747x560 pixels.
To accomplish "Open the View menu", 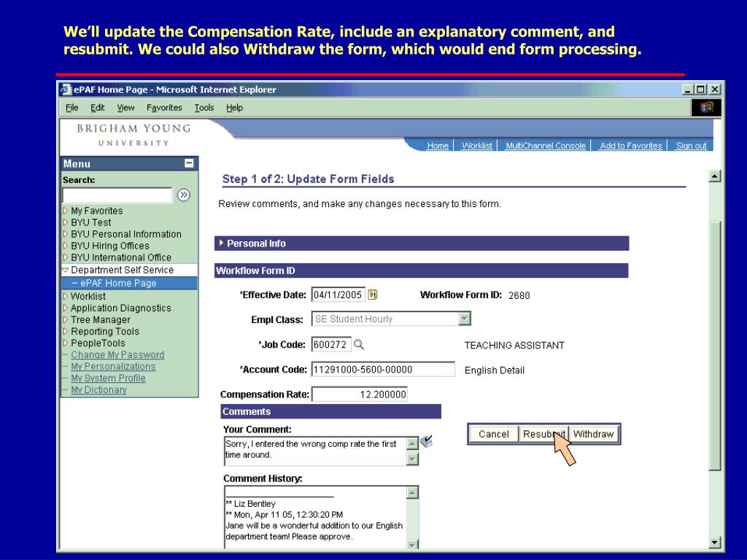I will coord(125,108).
